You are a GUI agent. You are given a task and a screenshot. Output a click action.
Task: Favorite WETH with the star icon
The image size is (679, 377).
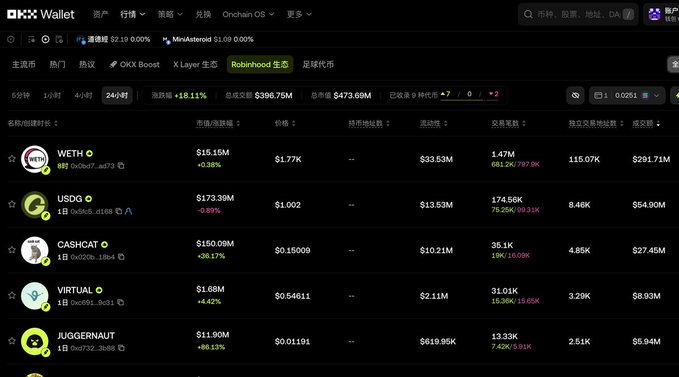click(12, 159)
